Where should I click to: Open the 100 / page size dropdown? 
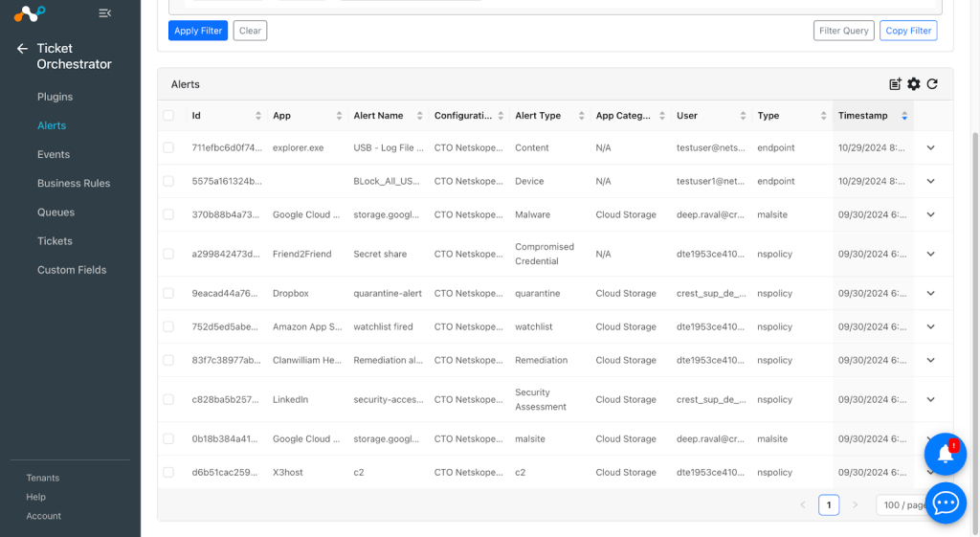pyautogui.click(x=903, y=504)
